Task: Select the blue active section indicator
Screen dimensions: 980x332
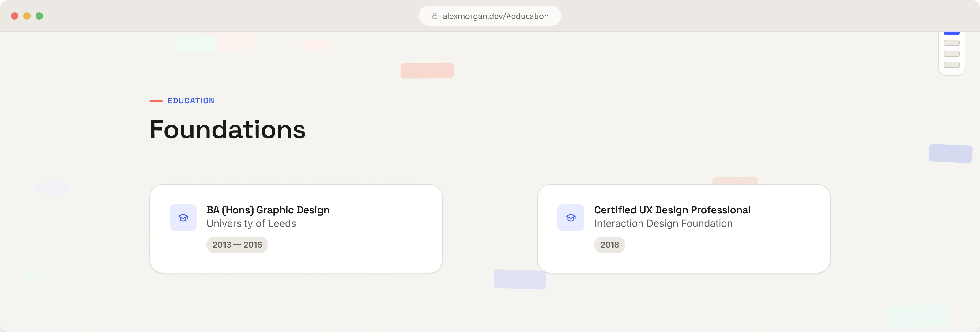Action: pos(952,33)
